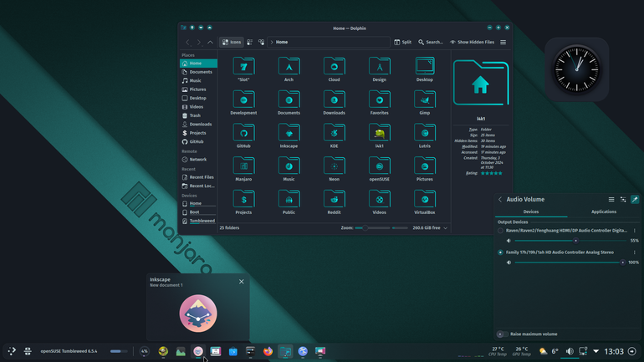
Task: Select Recent Files in sidebar
Action: [x=198, y=177]
